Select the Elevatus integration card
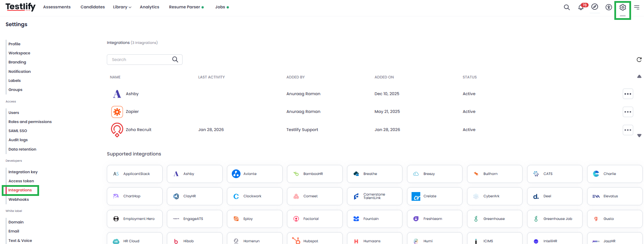 pyautogui.click(x=615, y=196)
